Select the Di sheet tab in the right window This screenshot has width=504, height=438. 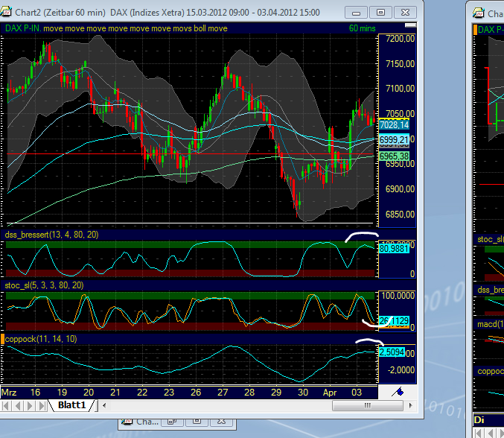[x=479, y=419]
